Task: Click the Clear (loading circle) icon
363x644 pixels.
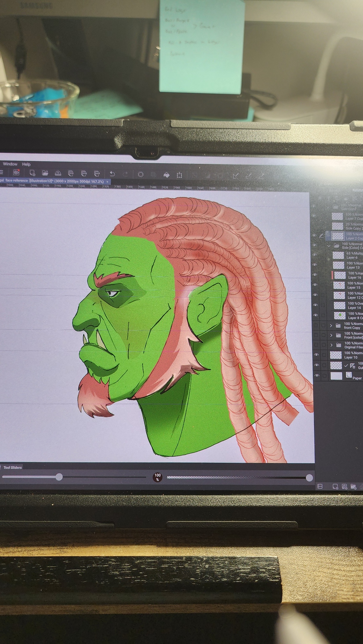Action: point(141,175)
